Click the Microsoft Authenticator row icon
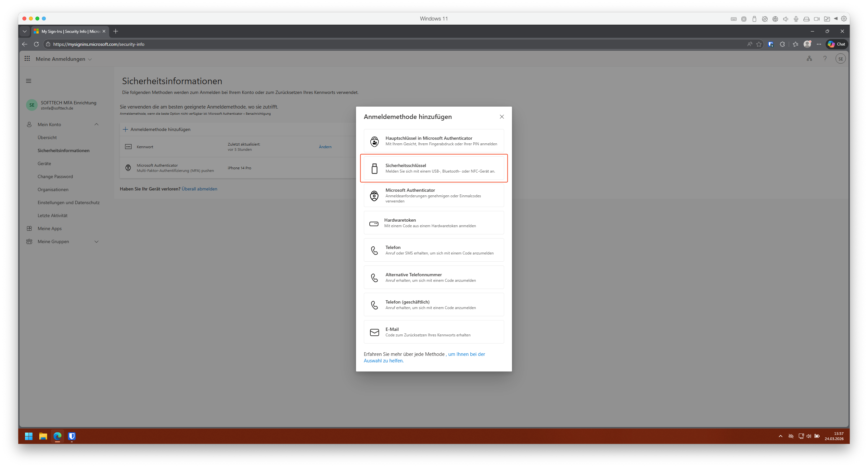The width and height of the screenshot is (868, 468). (128, 168)
